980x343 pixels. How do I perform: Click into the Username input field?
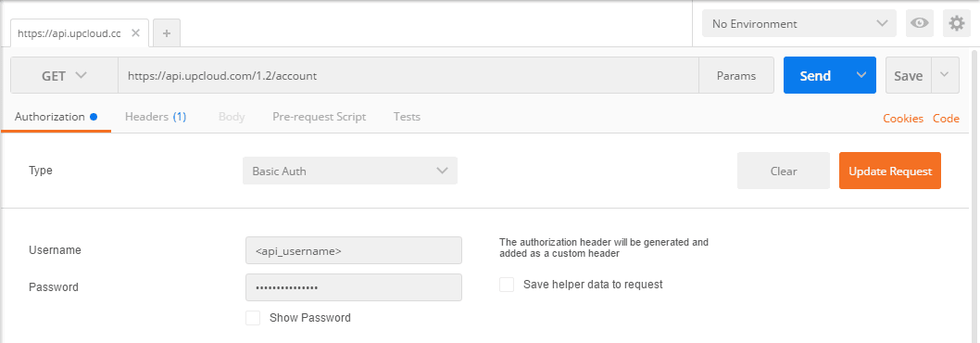click(354, 250)
